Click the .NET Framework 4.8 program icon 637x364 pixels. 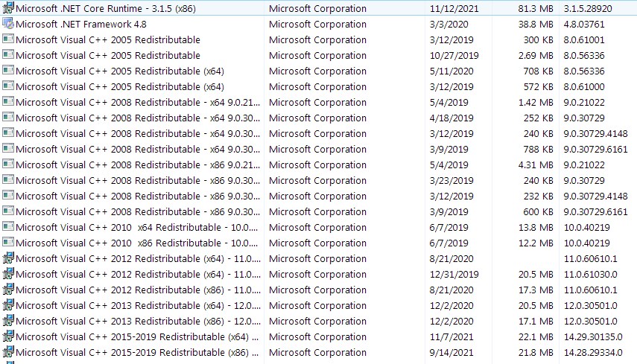[8, 24]
